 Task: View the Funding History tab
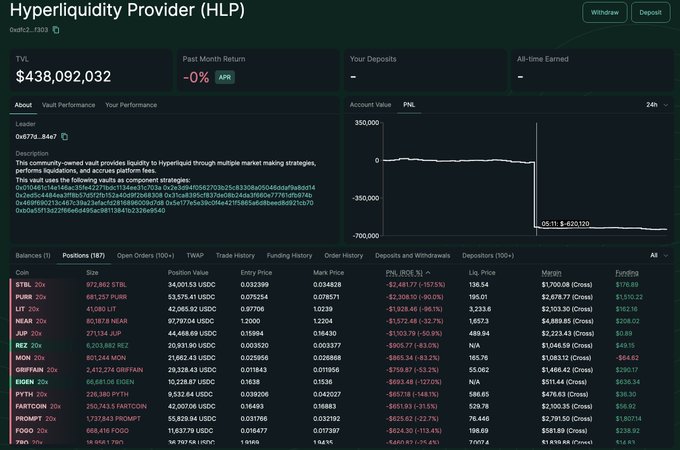pyautogui.click(x=289, y=256)
